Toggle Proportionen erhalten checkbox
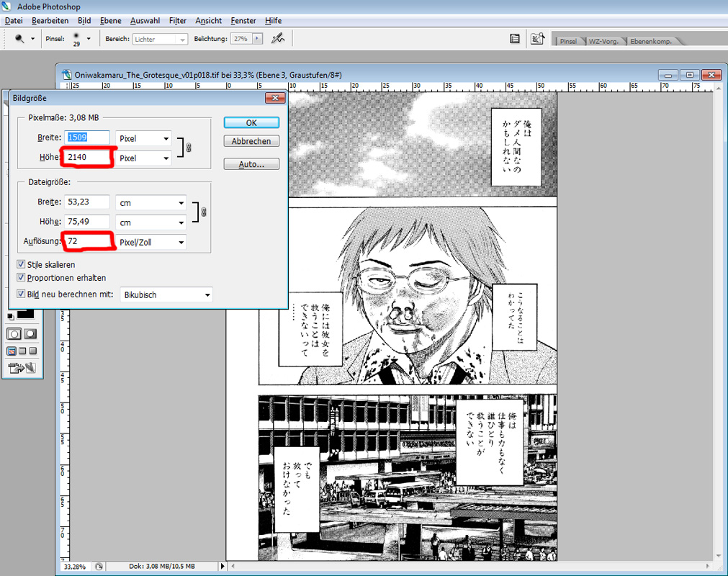The height and width of the screenshot is (576, 728). click(21, 277)
